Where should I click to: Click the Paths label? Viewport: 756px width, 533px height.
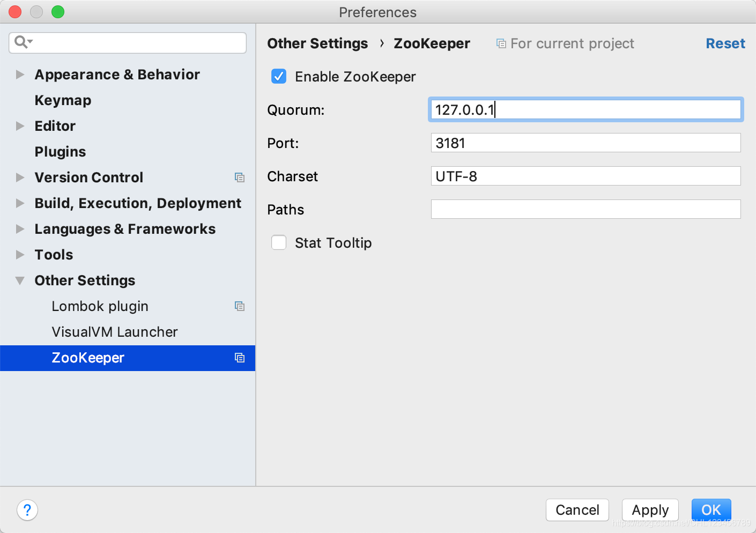coord(286,210)
